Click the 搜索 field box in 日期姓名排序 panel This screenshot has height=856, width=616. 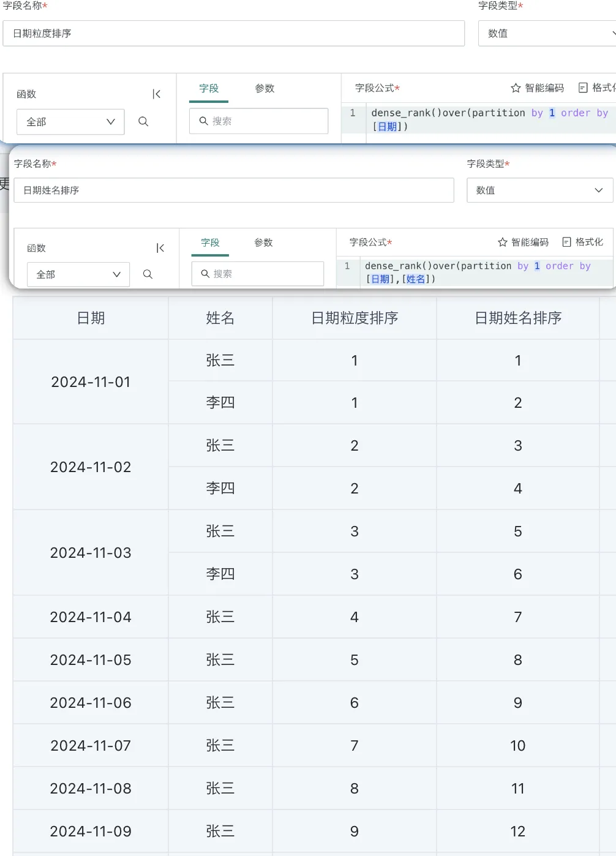coord(258,274)
